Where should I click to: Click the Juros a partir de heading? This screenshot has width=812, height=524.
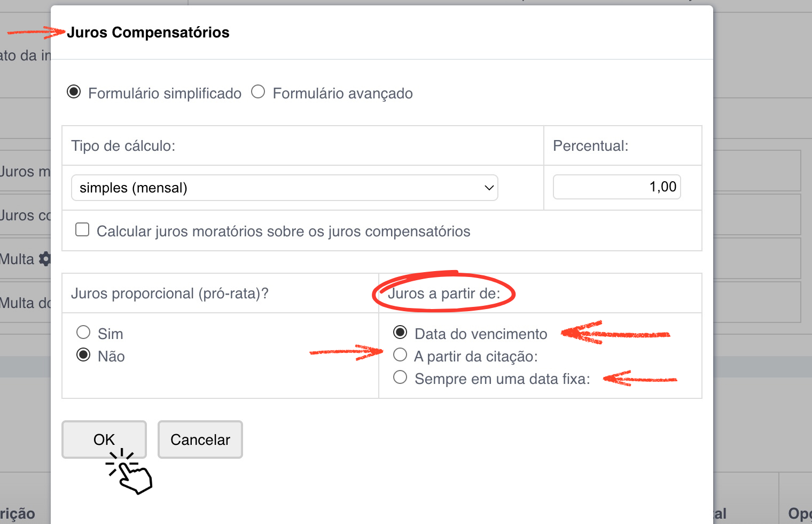pos(444,294)
